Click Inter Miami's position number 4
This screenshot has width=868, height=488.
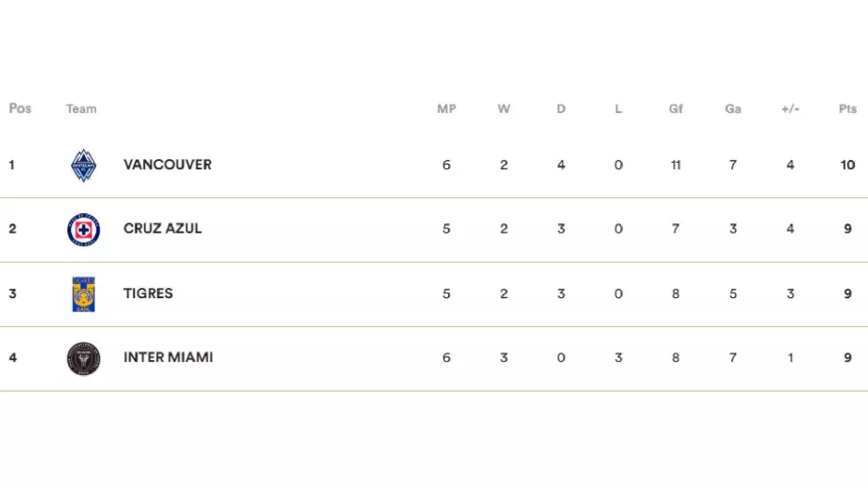click(12, 358)
